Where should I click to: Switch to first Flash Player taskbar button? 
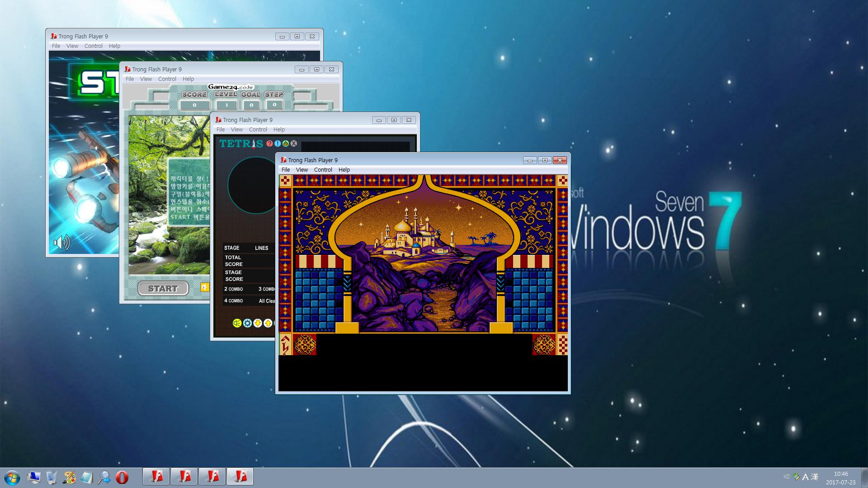[x=156, y=477]
